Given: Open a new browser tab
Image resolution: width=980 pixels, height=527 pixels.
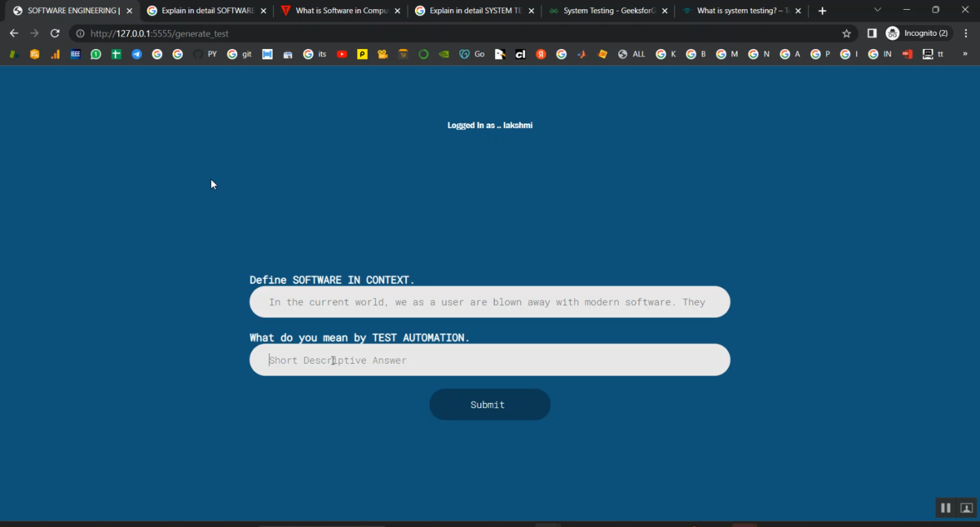Looking at the screenshot, I should (x=823, y=10).
